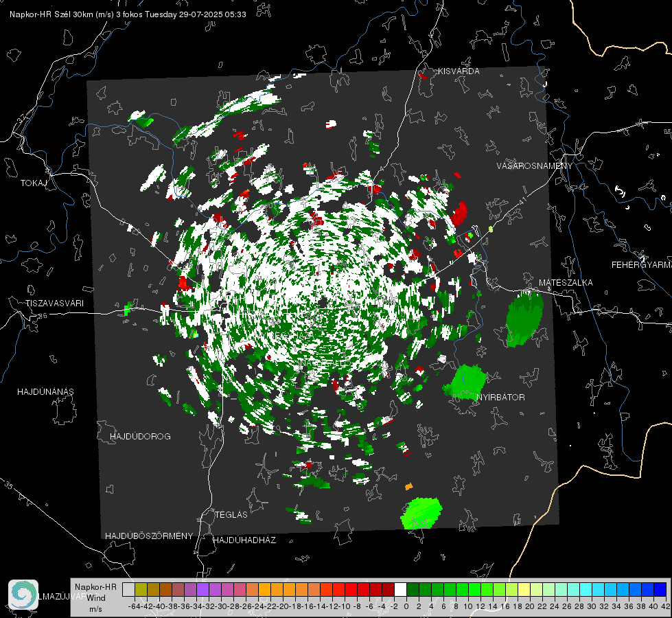The height and width of the screenshot is (618, 672).
Task: Click the '-10' value in legend scale
Action: pos(344,606)
